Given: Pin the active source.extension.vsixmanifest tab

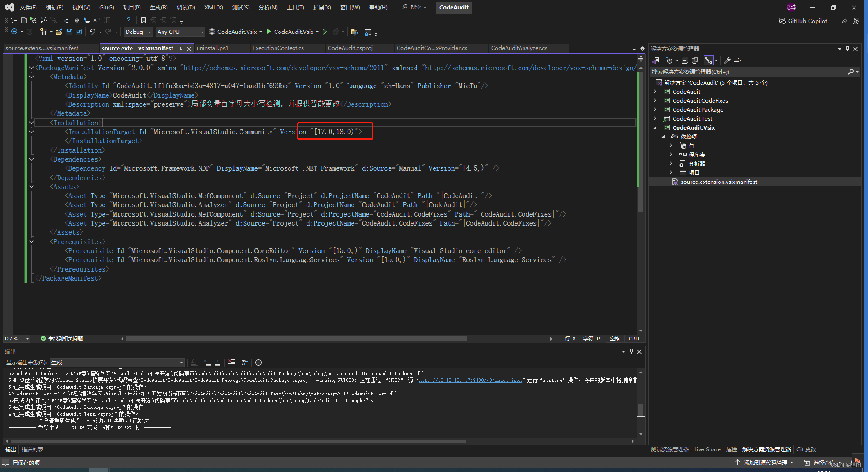Looking at the screenshot, I should point(181,49).
